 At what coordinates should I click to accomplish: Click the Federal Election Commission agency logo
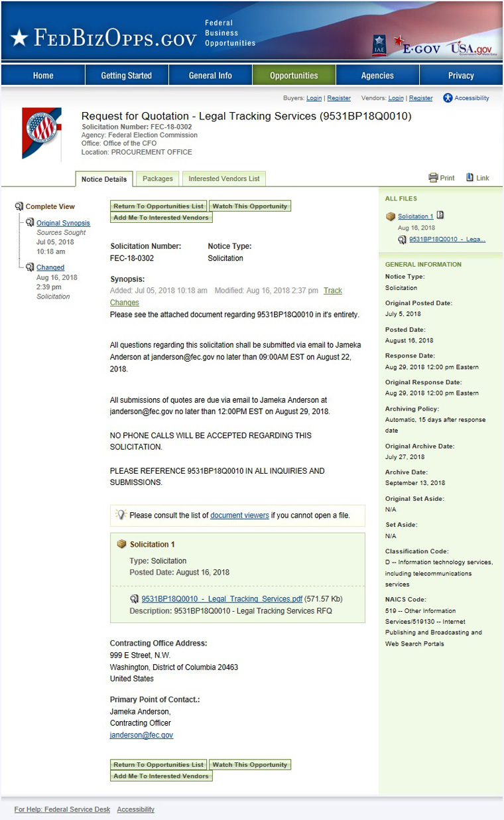(42, 133)
